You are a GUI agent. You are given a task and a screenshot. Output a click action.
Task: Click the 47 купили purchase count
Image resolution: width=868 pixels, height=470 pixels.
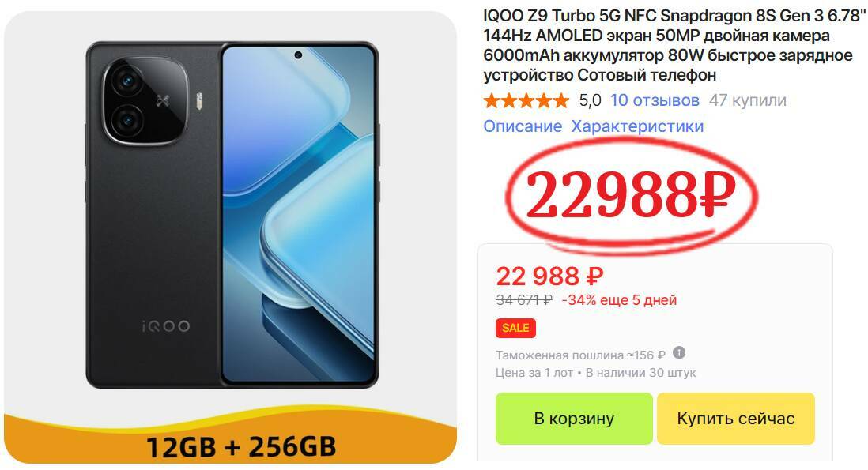pyautogui.click(x=747, y=100)
